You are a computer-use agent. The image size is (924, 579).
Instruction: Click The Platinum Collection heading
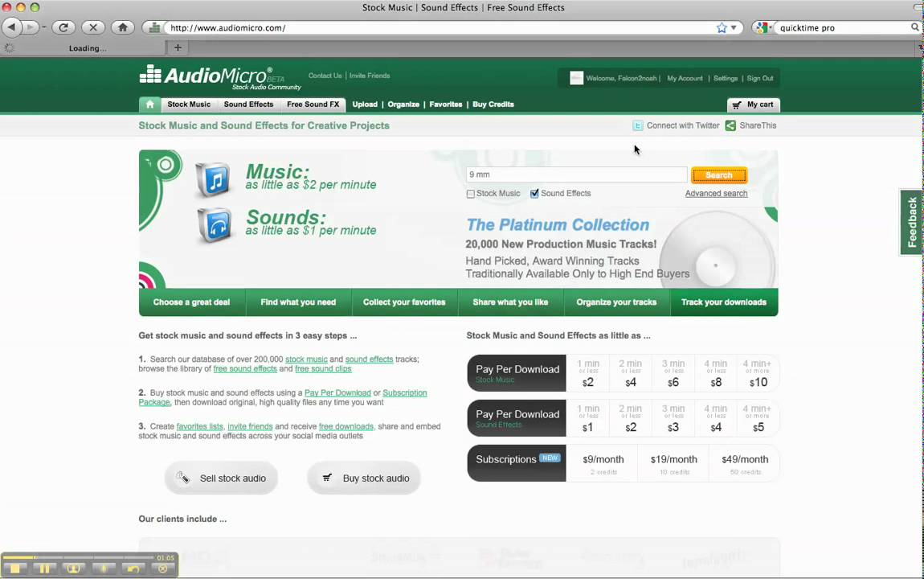[x=558, y=224]
